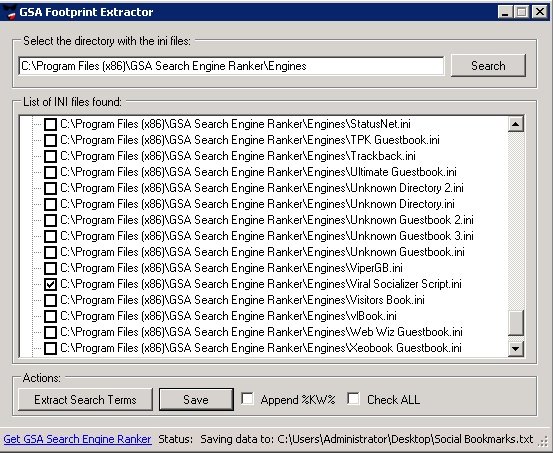Image resolution: width=553 pixels, height=453 pixels.
Task: Select the TPK Guestbook.ini path row
Action: [250, 140]
